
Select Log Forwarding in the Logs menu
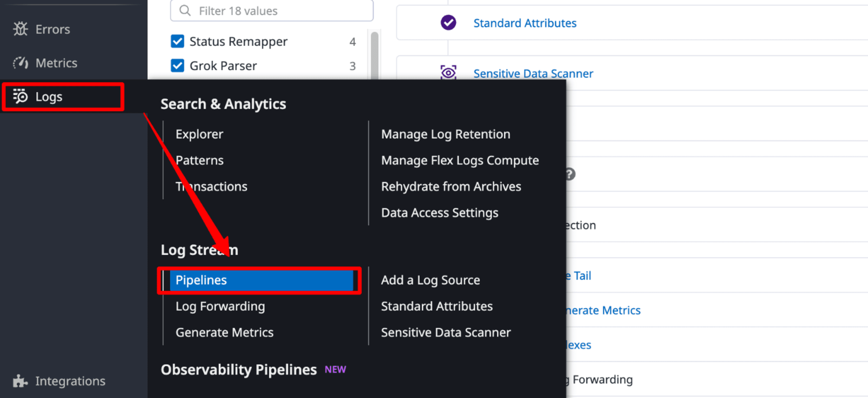click(220, 306)
